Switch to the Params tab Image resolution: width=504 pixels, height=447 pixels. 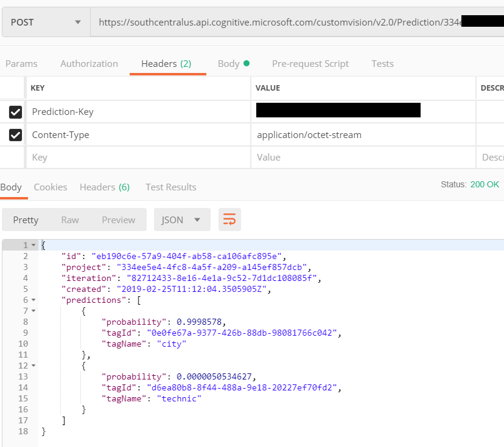pyautogui.click(x=21, y=64)
